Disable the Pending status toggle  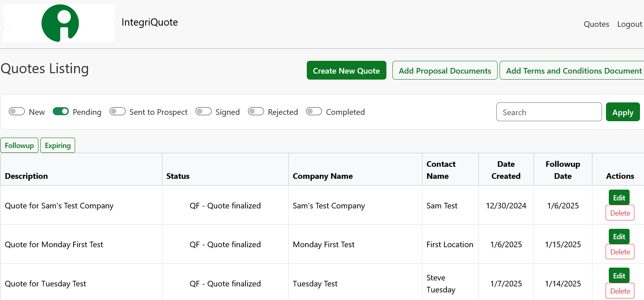point(61,112)
